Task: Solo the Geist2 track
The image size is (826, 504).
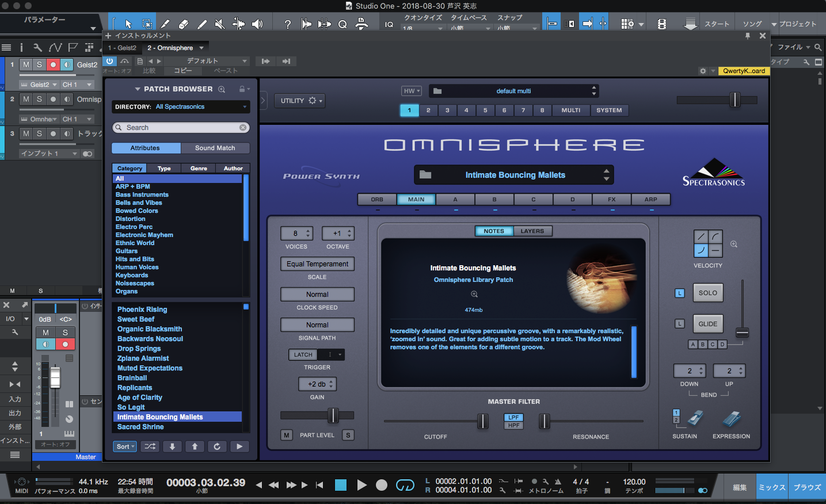Action: 39,64
